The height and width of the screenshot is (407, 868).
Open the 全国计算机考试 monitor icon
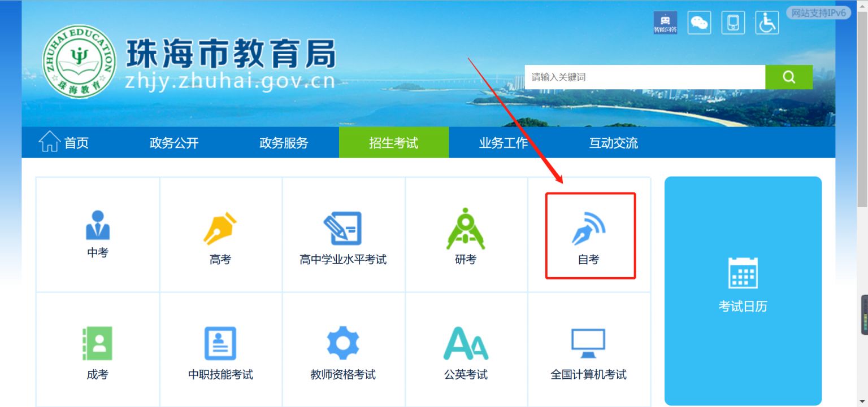[588, 343]
